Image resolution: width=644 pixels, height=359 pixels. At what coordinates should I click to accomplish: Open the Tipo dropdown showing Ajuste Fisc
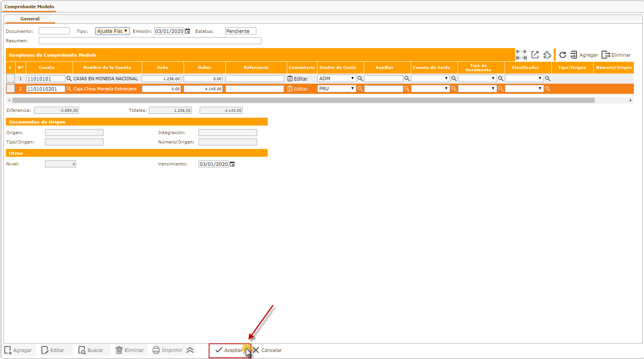point(112,31)
